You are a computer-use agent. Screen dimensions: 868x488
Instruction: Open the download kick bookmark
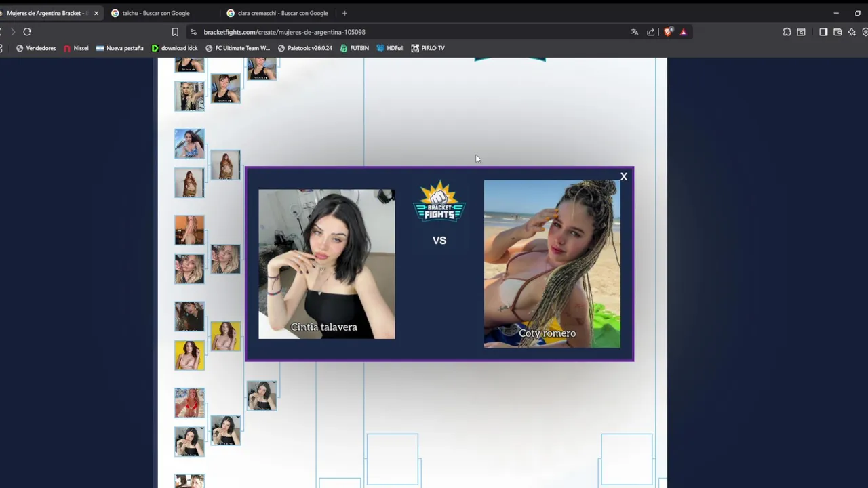coord(174,48)
